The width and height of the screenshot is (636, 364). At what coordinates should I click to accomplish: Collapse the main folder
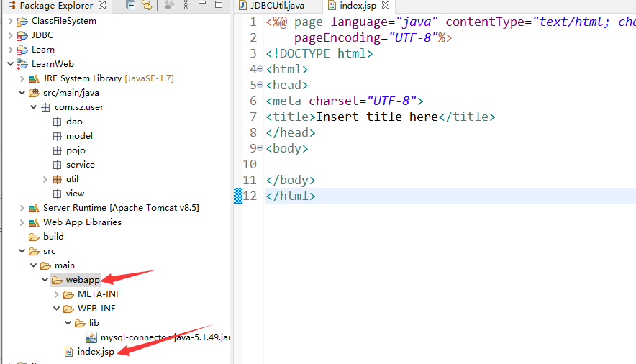point(34,265)
